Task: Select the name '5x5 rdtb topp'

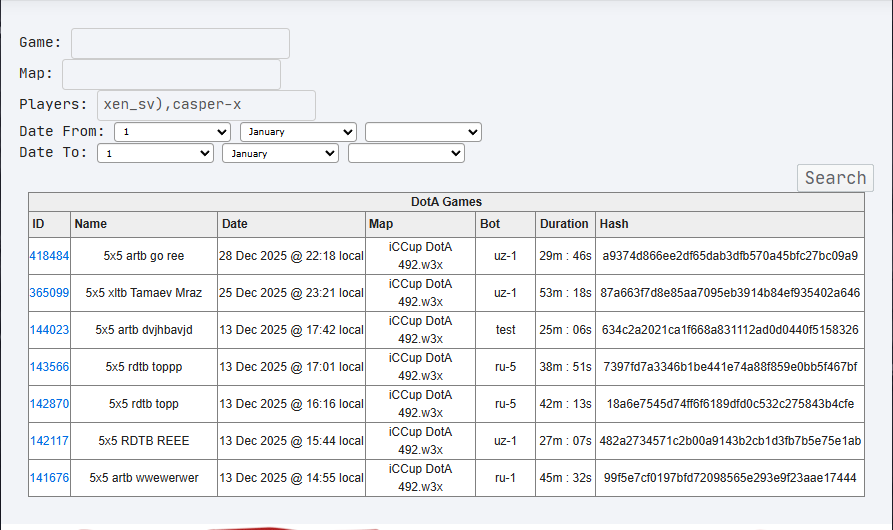Action: [x=144, y=404]
